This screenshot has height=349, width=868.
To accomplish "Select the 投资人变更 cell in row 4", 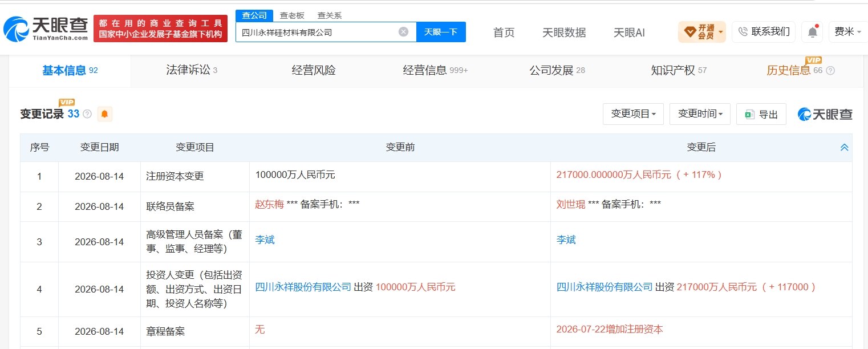I will (x=195, y=290).
